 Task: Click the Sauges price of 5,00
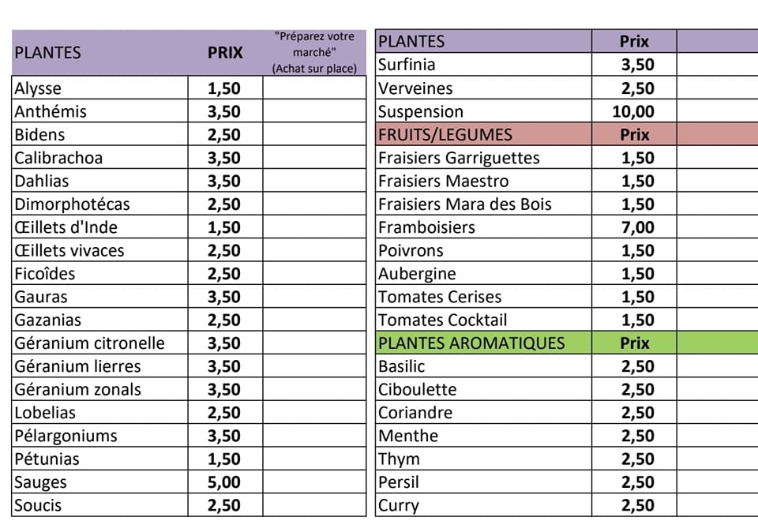click(x=225, y=482)
